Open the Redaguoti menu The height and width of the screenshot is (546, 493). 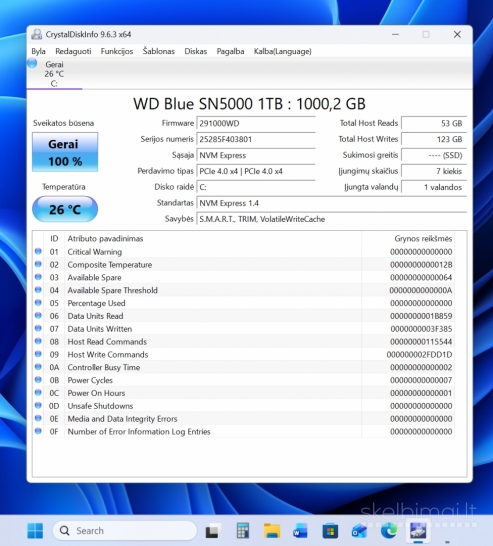click(x=73, y=51)
